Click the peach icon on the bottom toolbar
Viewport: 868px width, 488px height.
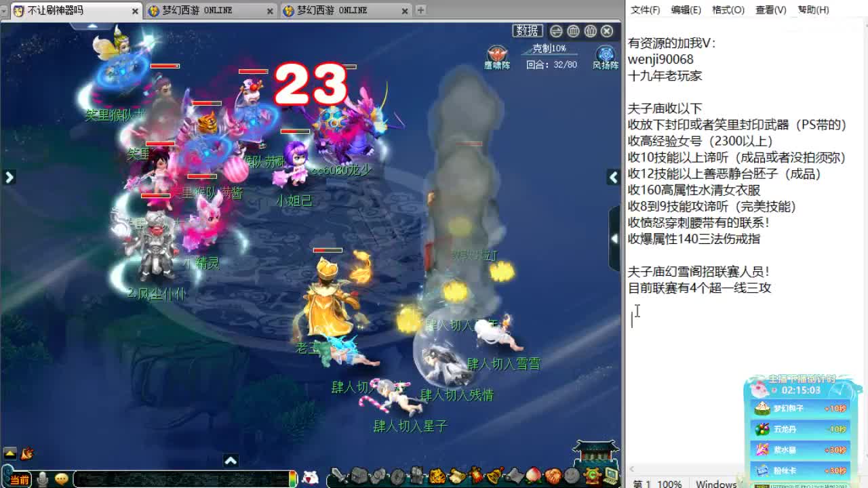tap(534, 476)
